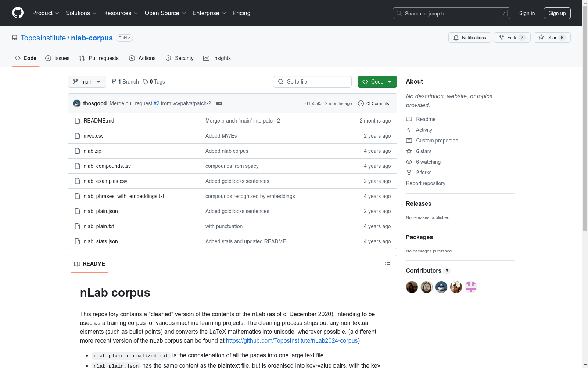Expand the commit message ellipsis
The image size is (588, 368).
pyautogui.click(x=219, y=103)
